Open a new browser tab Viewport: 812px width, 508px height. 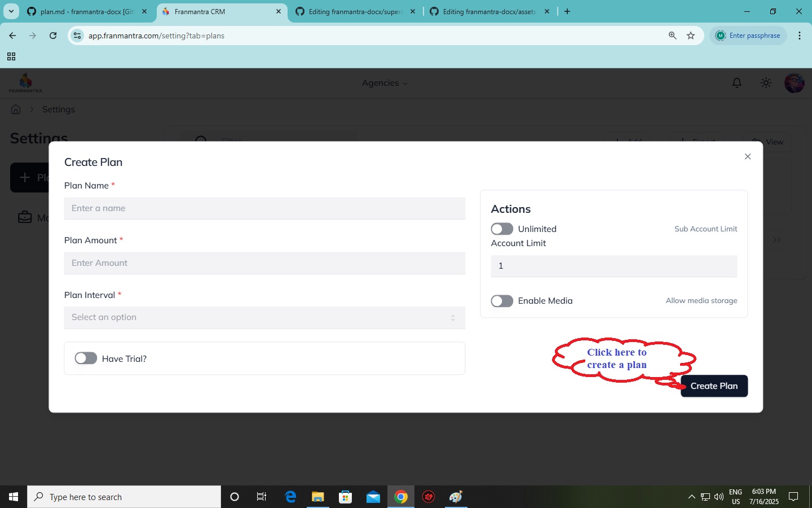tap(567, 11)
